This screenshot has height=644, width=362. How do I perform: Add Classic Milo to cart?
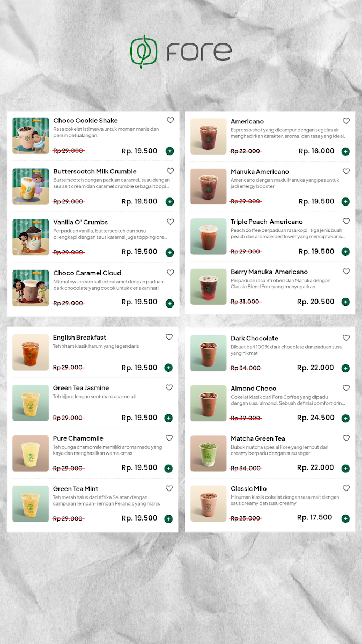[345, 518]
